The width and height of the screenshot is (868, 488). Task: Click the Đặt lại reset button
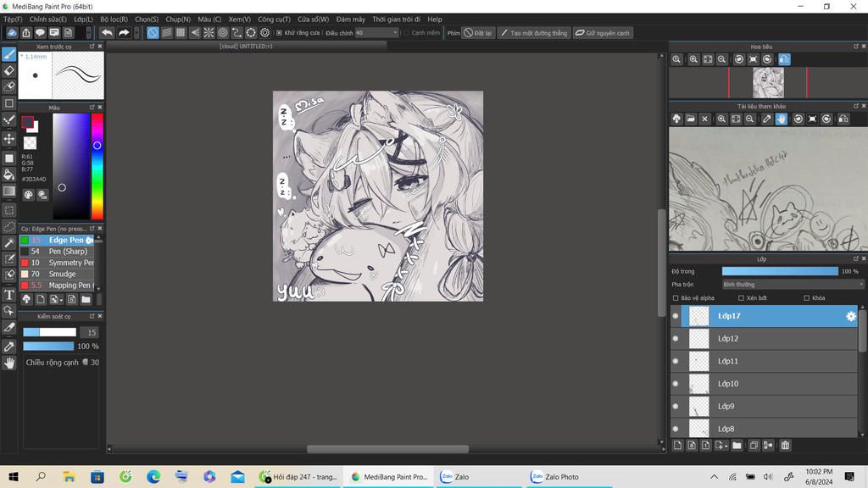pos(478,33)
